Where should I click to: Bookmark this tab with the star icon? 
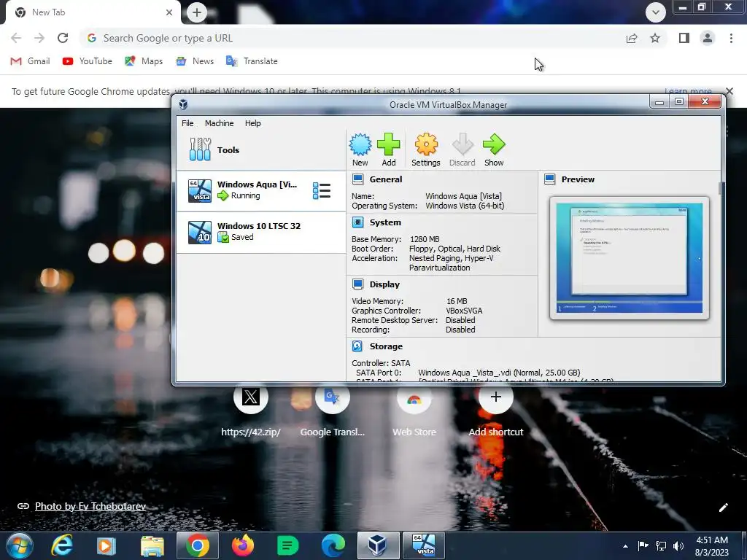click(x=655, y=38)
